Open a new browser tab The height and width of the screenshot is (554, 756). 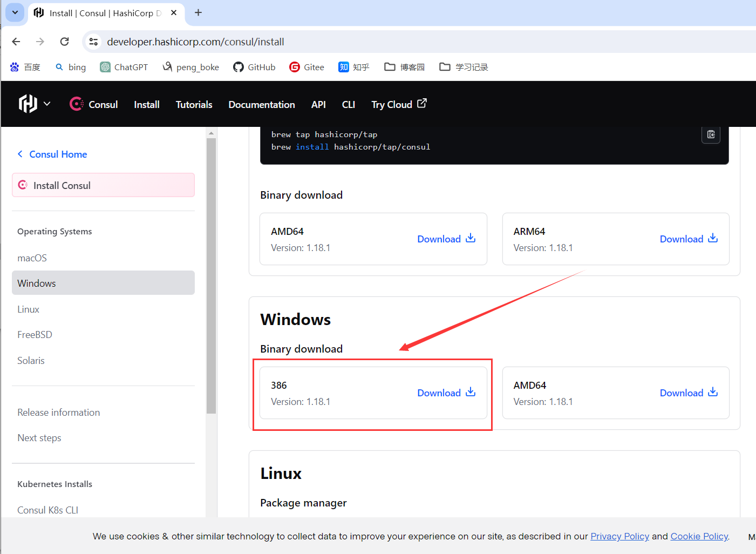(198, 12)
